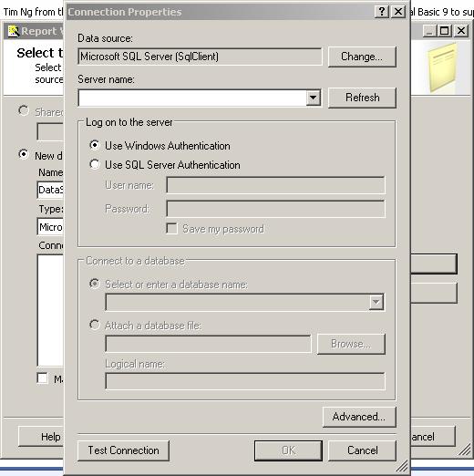Click the Report Wizard title bar icon
474x476 pixels.
14,31
